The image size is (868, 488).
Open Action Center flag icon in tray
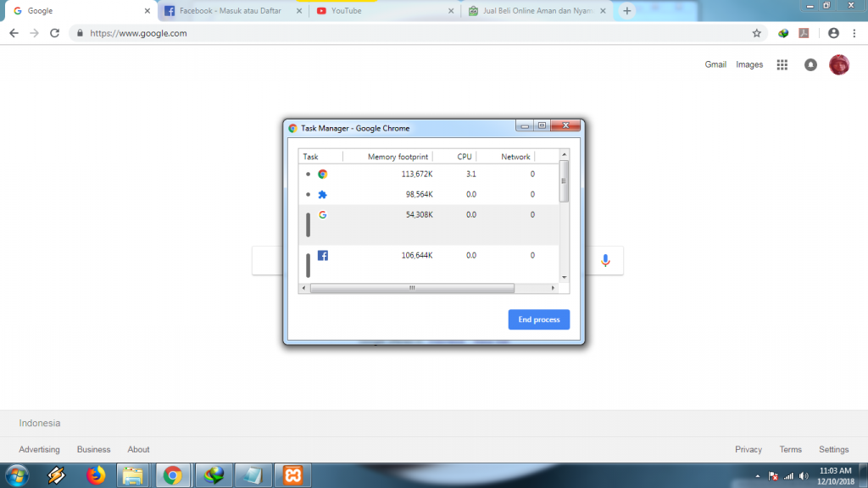click(773, 476)
